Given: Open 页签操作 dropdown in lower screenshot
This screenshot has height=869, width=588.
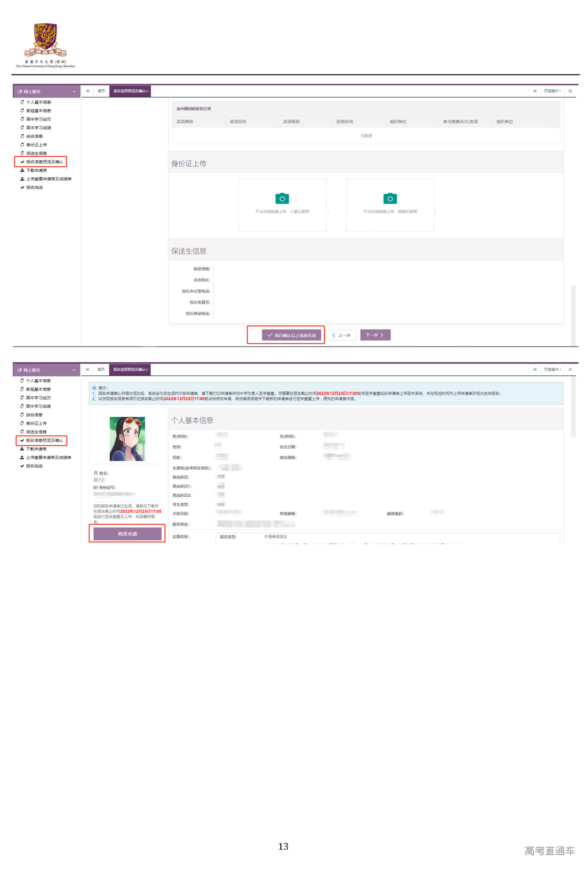Looking at the screenshot, I should click(x=552, y=369).
